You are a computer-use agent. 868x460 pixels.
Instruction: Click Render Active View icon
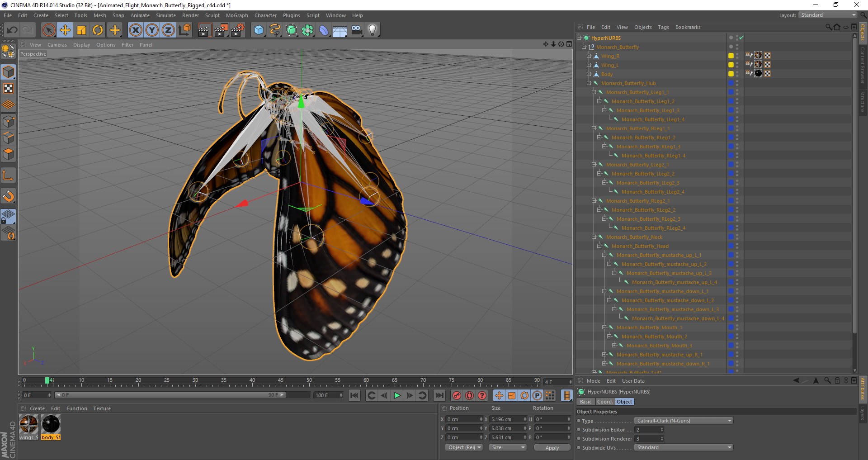(x=204, y=30)
